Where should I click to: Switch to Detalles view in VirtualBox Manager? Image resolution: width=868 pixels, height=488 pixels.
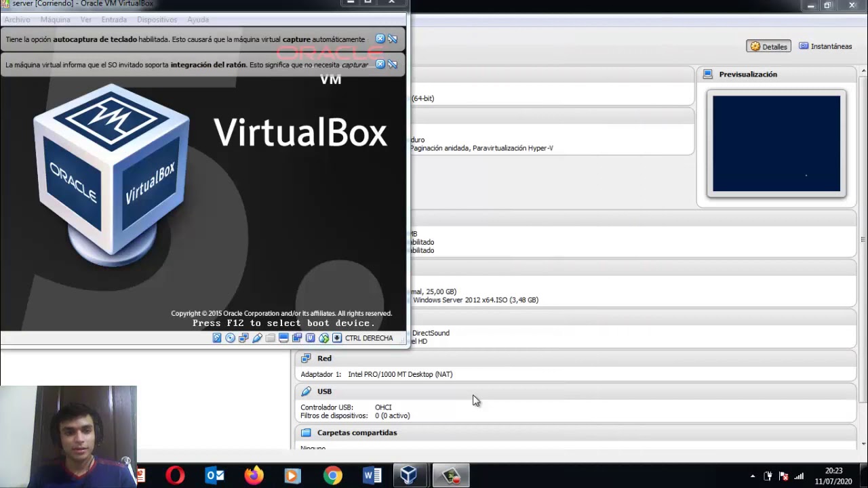pyautogui.click(x=768, y=46)
